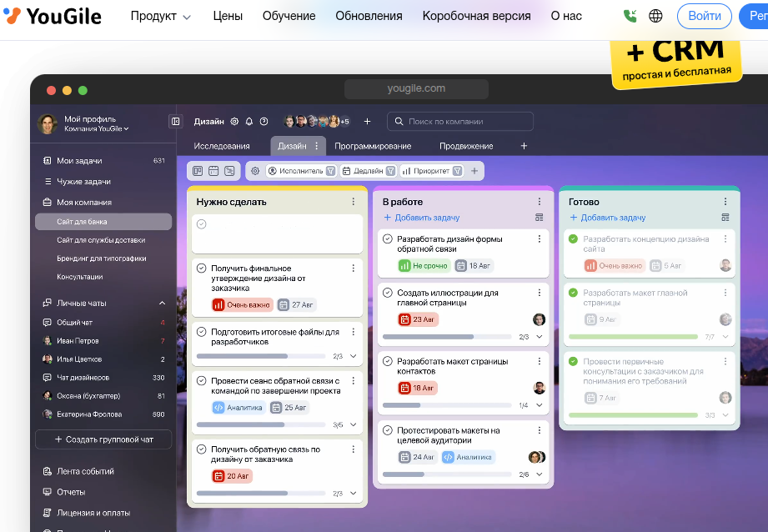Switch to the Исследования tab
Viewport: 768px width, 532px height.
222,146
